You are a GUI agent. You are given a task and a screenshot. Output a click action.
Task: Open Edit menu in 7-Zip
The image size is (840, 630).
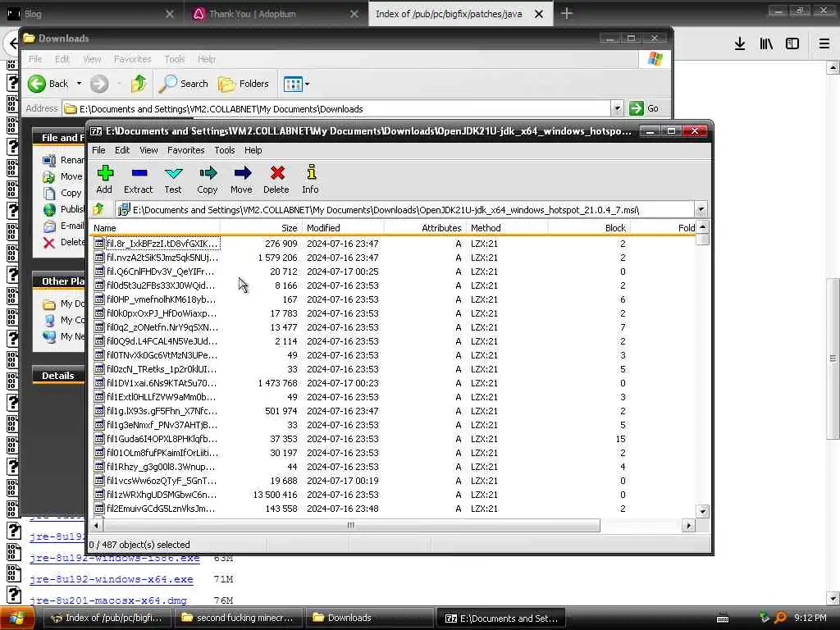pos(122,151)
